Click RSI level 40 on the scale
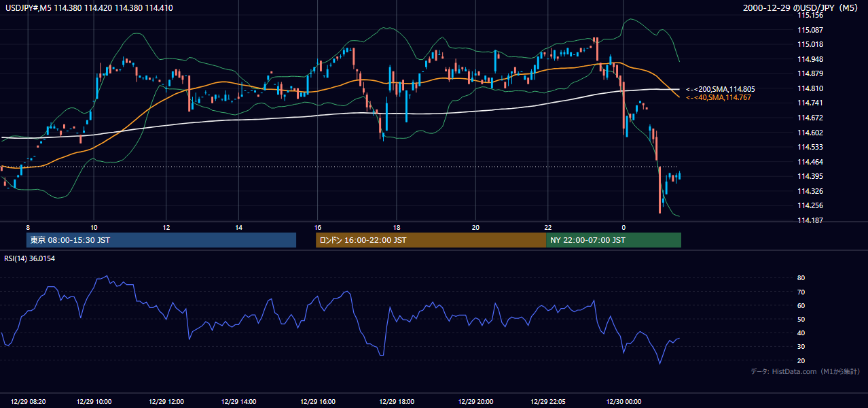This screenshot has width=868, height=408. click(801, 333)
